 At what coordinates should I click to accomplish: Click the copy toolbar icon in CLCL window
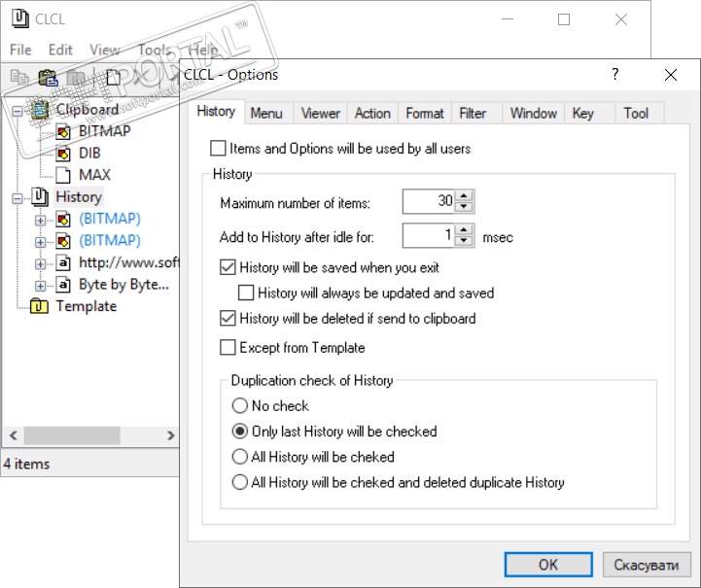pyautogui.click(x=19, y=78)
